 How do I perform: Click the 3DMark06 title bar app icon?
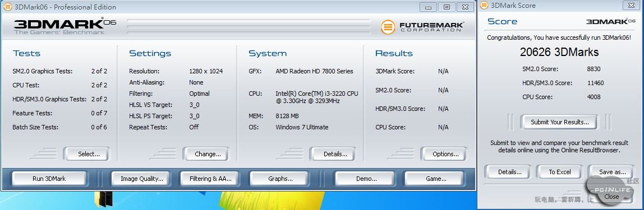7,7
